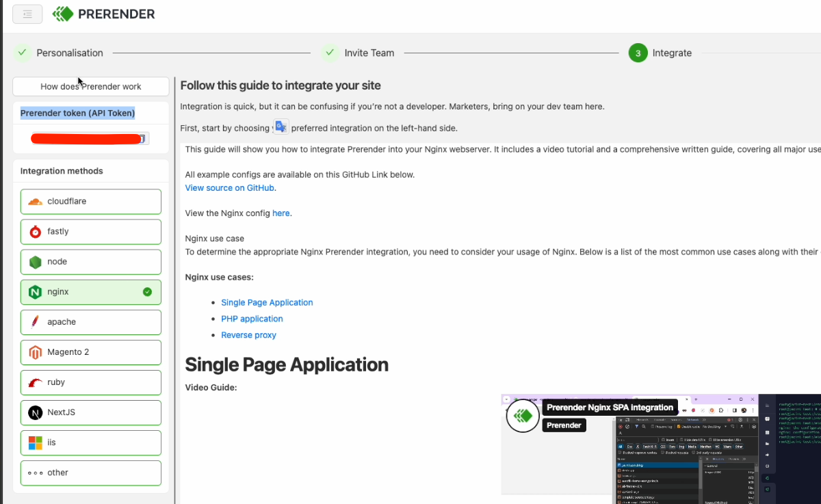
Task: Open 'View source on GitHub' link
Action: pyautogui.click(x=230, y=187)
